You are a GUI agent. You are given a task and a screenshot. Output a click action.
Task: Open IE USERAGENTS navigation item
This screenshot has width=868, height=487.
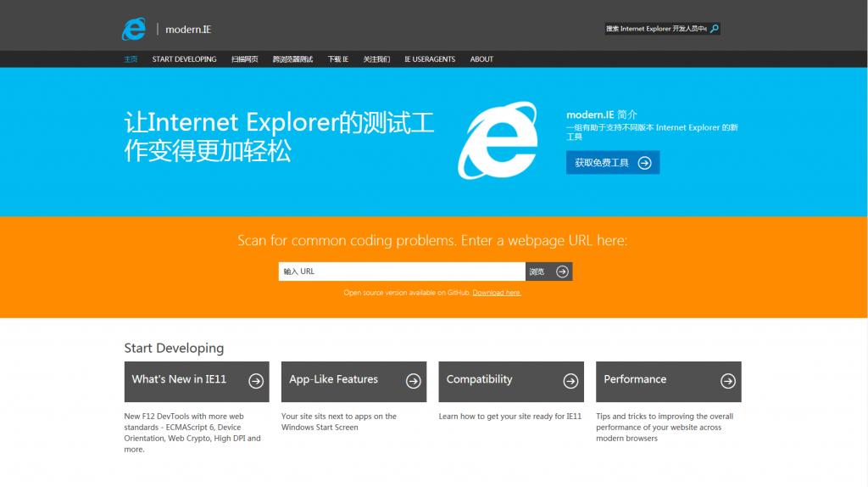pos(430,59)
